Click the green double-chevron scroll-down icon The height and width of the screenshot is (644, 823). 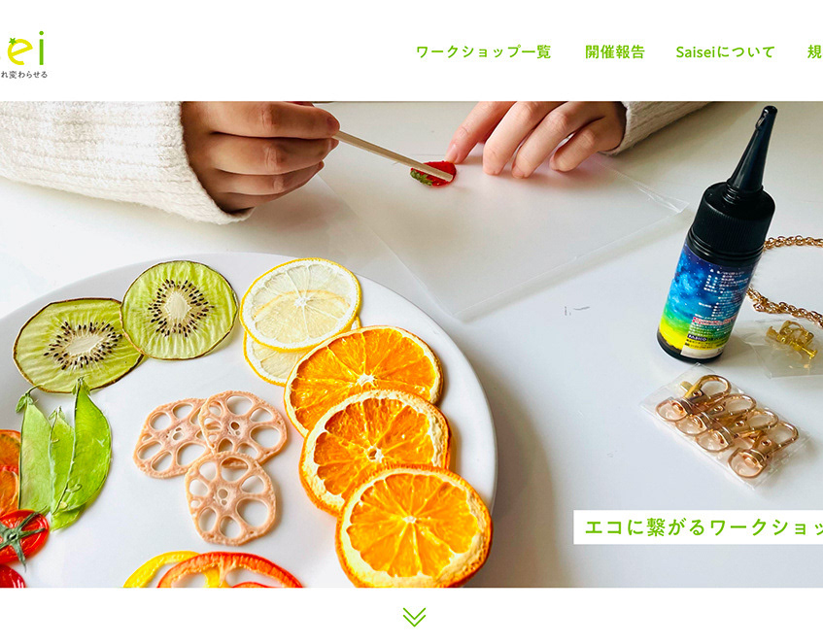coord(414,617)
